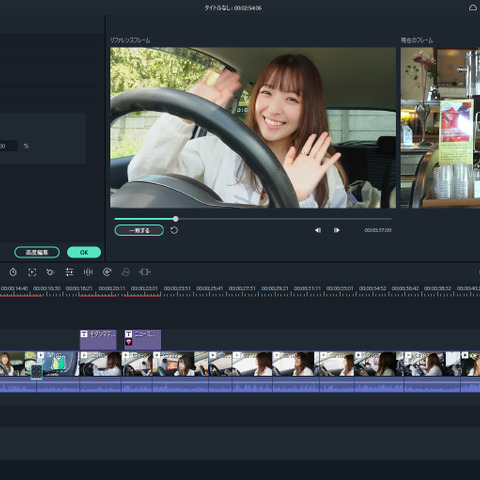Click the percent value input field
480x480 pixels.
(x=8, y=146)
